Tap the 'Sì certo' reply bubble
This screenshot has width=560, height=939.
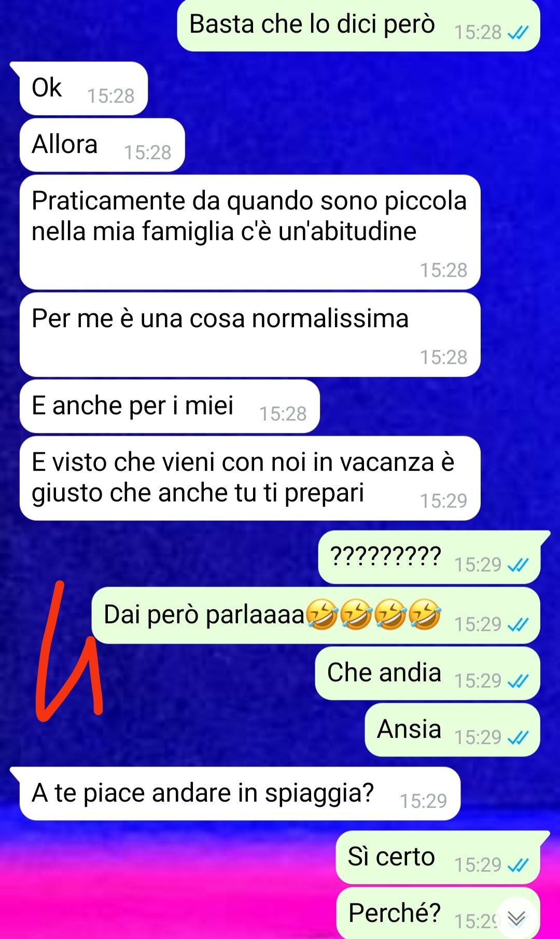point(438,857)
